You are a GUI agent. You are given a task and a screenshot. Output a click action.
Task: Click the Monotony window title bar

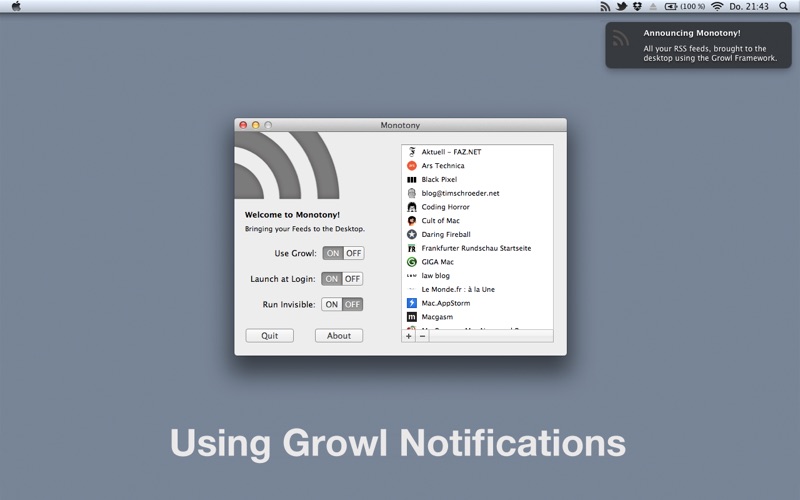pos(400,125)
